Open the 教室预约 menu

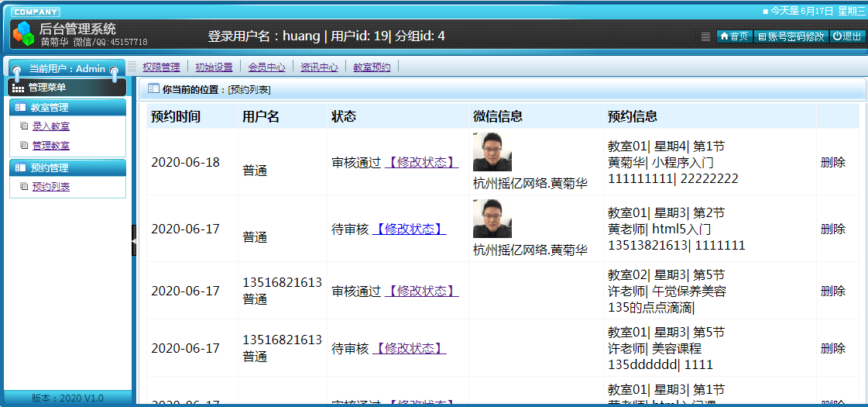coord(372,67)
